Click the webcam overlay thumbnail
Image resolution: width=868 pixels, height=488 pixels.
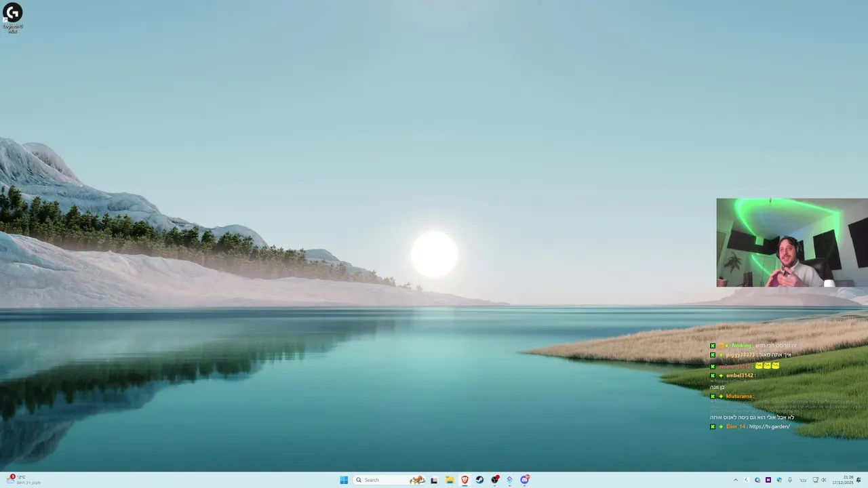pyautogui.click(x=792, y=243)
